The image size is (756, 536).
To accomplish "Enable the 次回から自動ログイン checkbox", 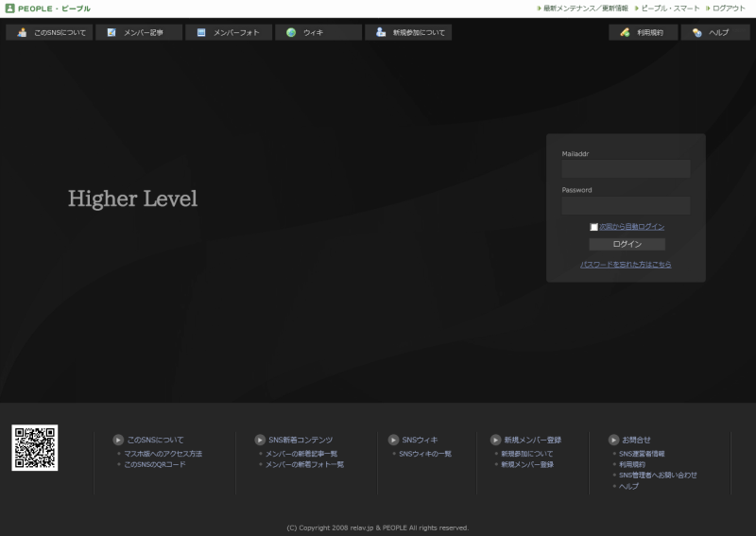I will (x=594, y=227).
